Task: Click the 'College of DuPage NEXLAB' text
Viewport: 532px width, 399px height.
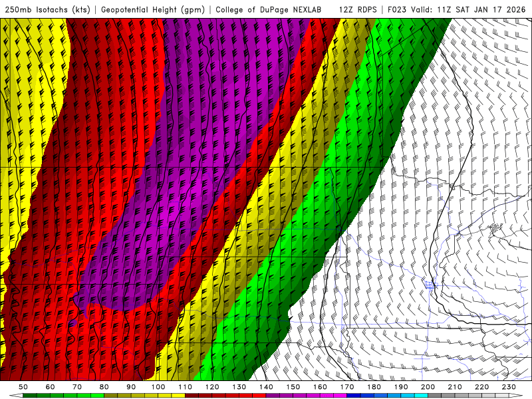Action: (269, 9)
